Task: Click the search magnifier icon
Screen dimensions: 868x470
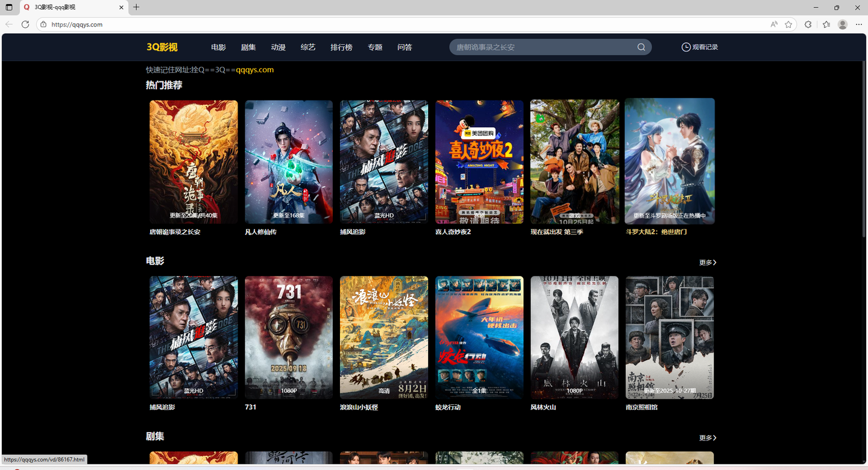Action: point(641,47)
